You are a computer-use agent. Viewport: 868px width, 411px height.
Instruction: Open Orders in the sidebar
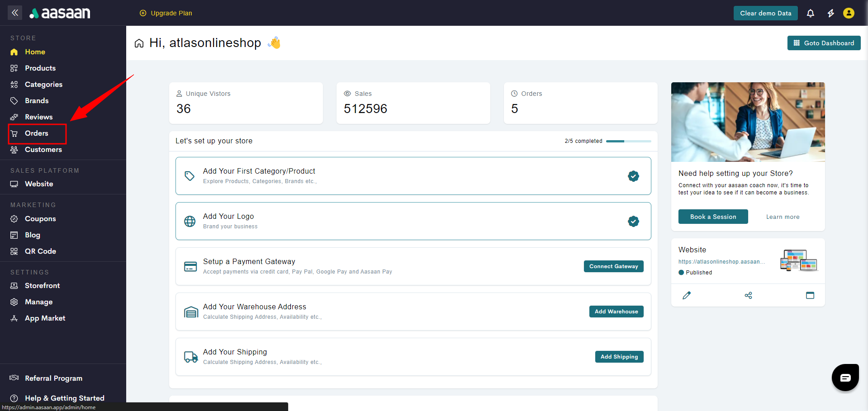[x=37, y=133]
